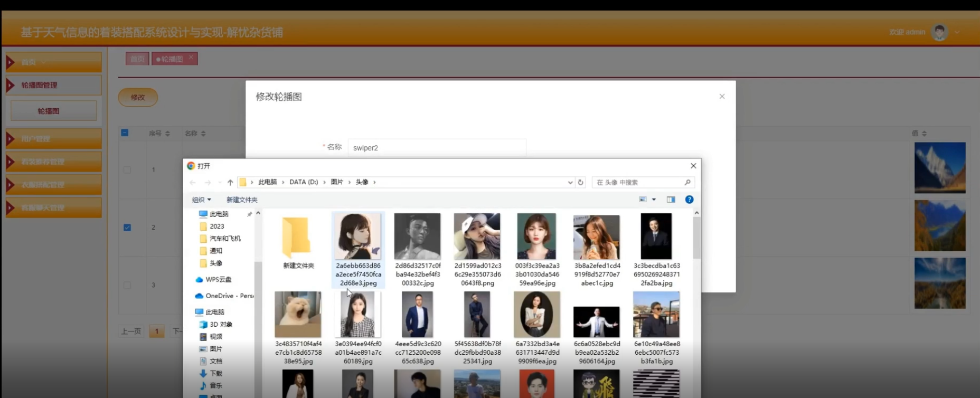Close the 修改轮播图 modal dialog
980x398 pixels.
[722, 97]
